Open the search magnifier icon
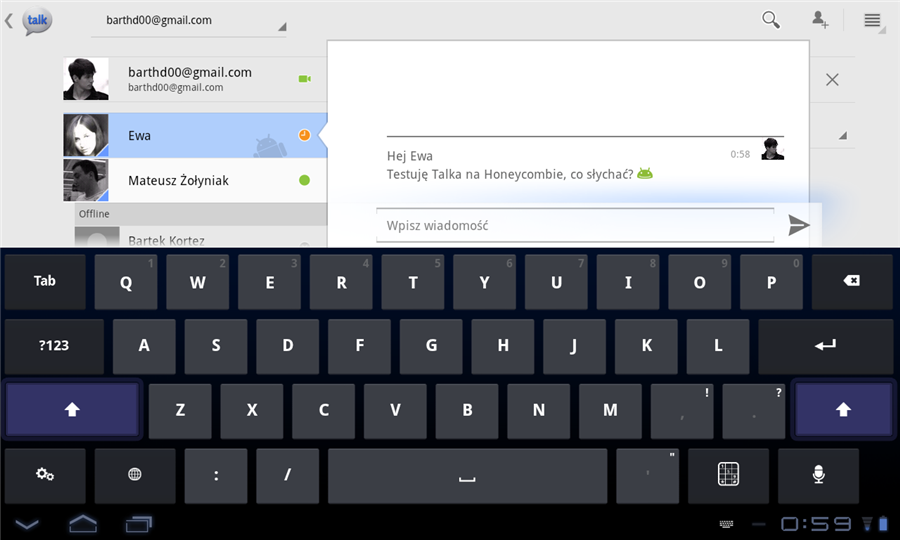 [x=770, y=20]
